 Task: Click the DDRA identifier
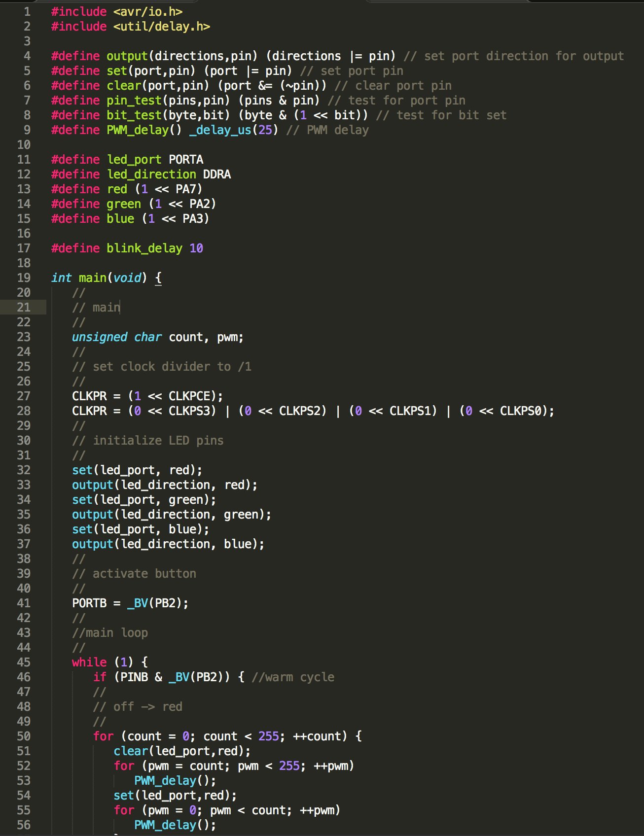coord(217,174)
